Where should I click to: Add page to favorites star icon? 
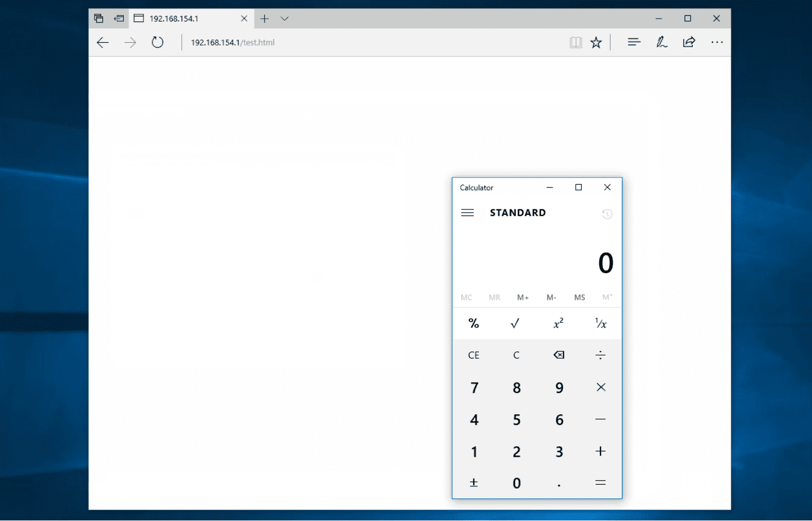[596, 42]
